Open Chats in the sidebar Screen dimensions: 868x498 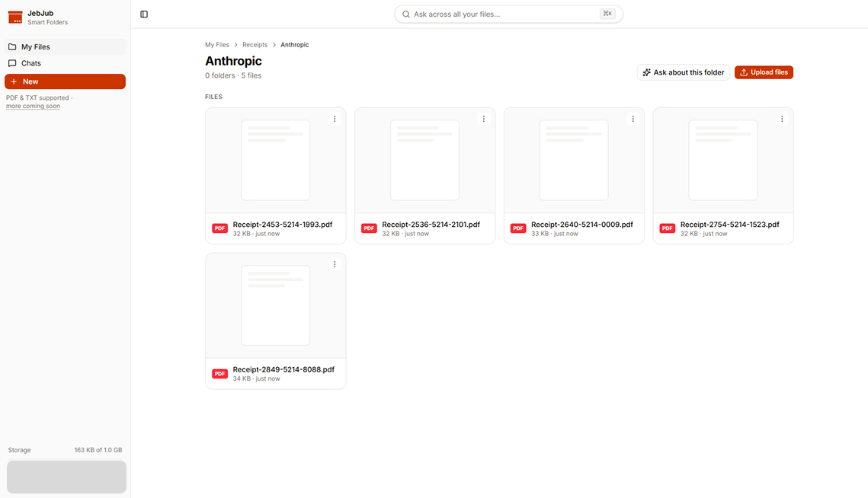click(66, 63)
